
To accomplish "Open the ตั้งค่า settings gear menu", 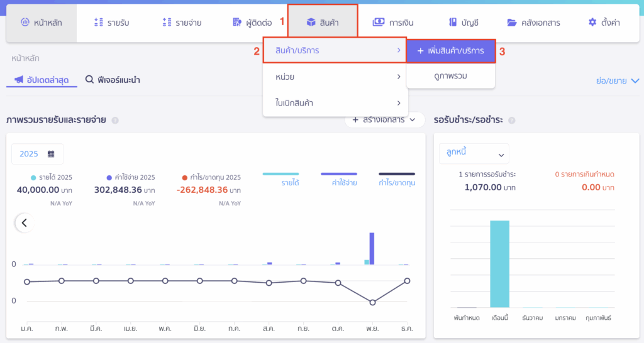I will click(x=604, y=23).
